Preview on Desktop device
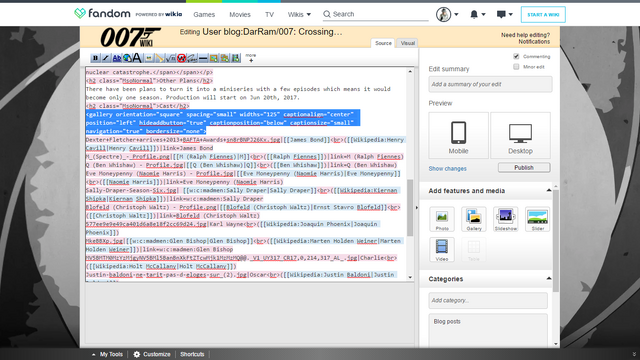 (520, 136)
